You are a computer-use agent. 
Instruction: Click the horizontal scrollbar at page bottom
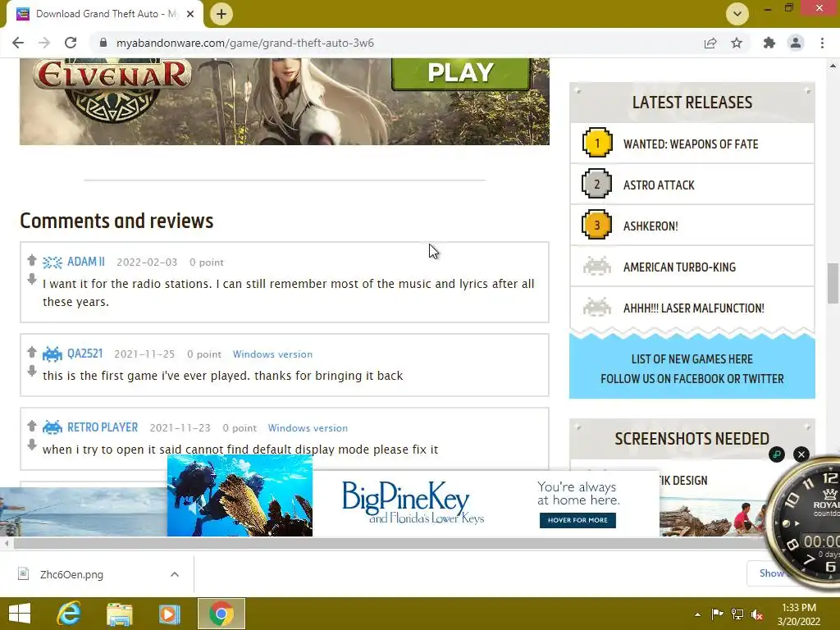point(391,544)
